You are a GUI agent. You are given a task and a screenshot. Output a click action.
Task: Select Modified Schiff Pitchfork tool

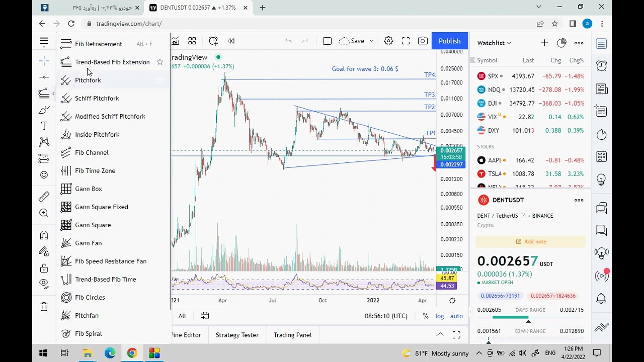(113, 116)
